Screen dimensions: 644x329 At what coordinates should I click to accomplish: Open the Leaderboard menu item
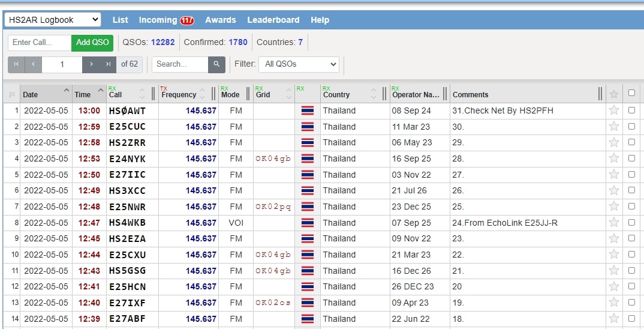273,20
